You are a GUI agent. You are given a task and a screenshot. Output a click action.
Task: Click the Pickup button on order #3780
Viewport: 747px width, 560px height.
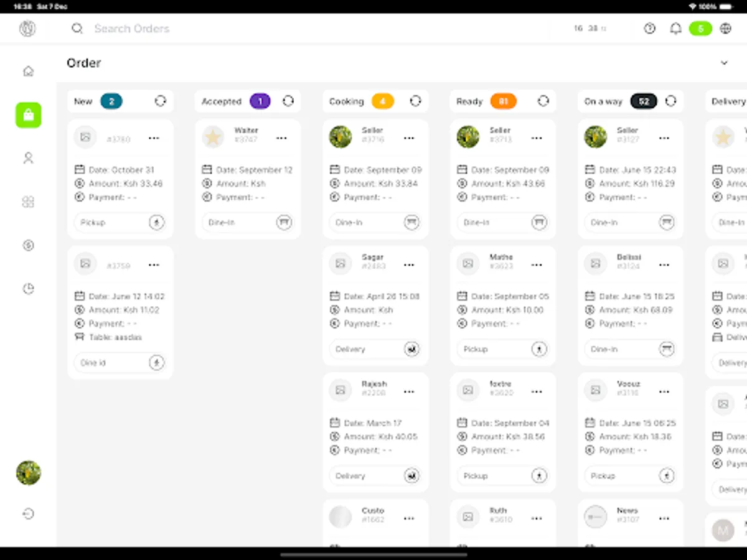[120, 222]
